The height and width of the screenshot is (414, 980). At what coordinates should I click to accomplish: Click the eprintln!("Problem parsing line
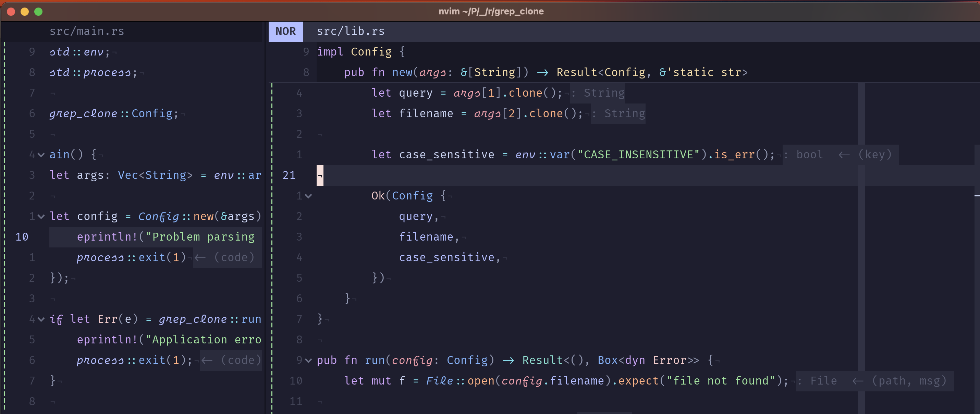tap(166, 237)
